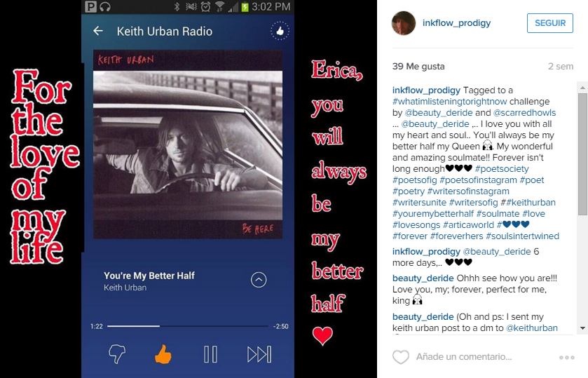Click the Añade un comentario input field

coord(464,356)
